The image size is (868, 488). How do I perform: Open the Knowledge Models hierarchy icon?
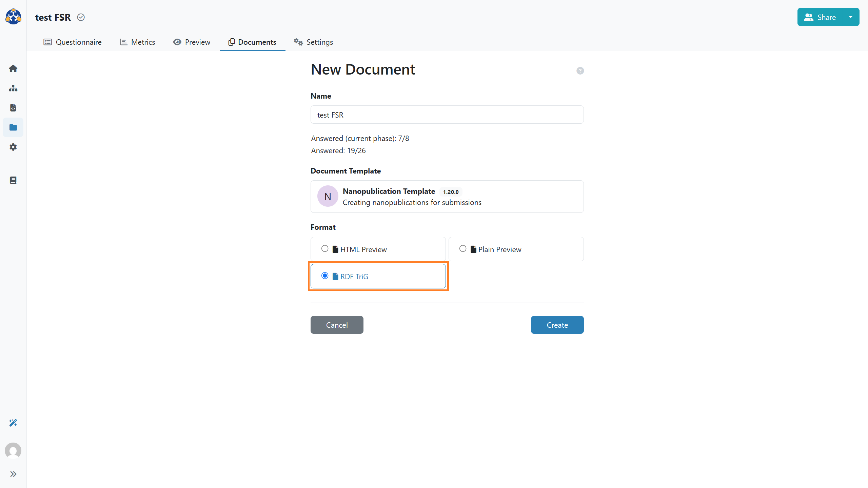(x=13, y=88)
